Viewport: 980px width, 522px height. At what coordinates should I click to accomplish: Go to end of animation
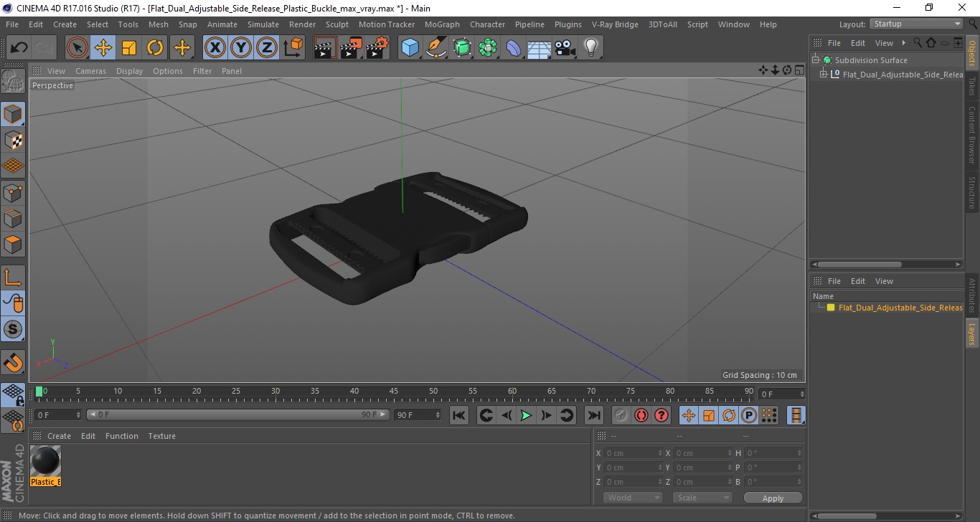tap(594, 415)
